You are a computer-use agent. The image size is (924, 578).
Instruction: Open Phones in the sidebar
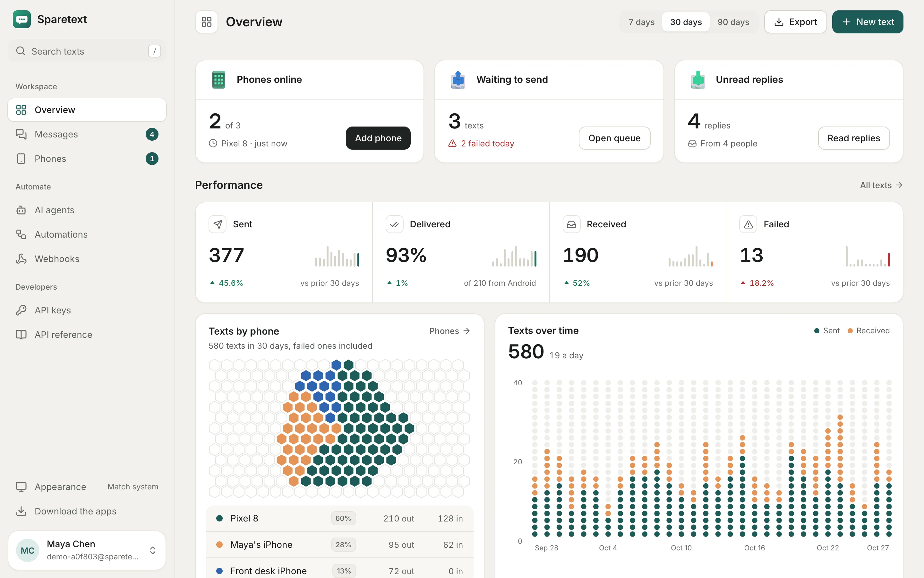click(x=87, y=159)
